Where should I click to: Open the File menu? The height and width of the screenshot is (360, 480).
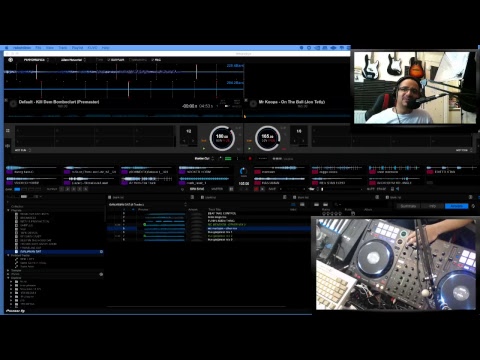pyautogui.click(x=38, y=48)
